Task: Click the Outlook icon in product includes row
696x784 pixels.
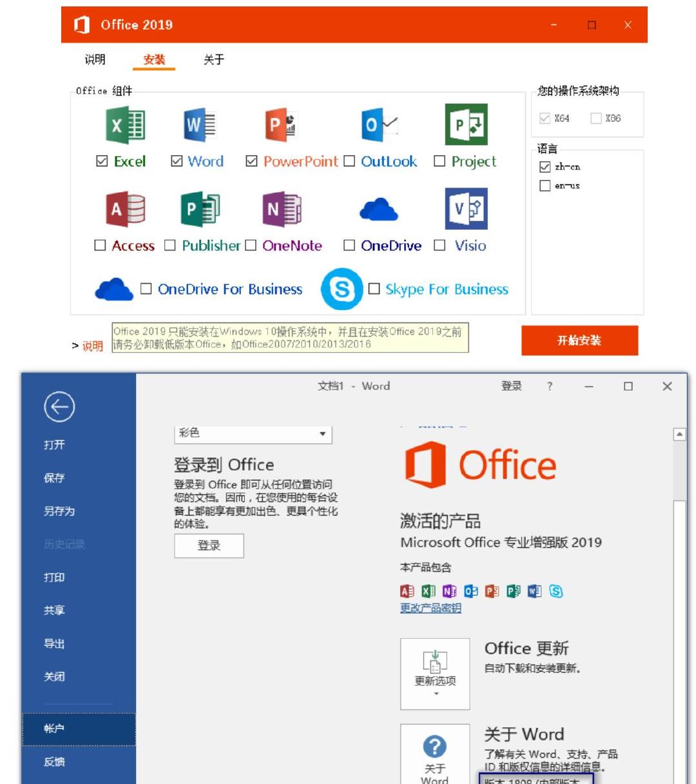Action: point(471,591)
